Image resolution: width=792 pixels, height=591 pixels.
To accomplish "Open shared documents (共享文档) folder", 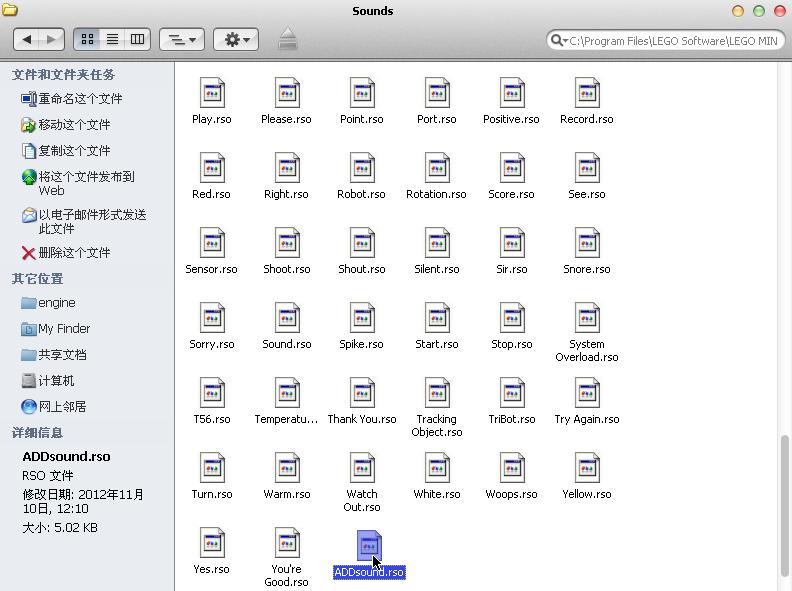I will point(54,355).
